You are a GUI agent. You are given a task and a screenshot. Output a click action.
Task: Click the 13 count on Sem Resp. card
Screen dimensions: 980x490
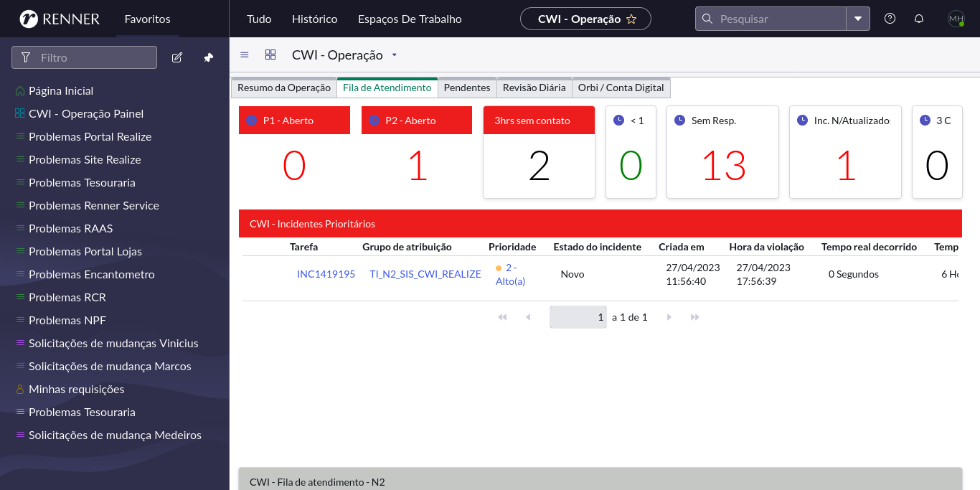[x=723, y=166]
